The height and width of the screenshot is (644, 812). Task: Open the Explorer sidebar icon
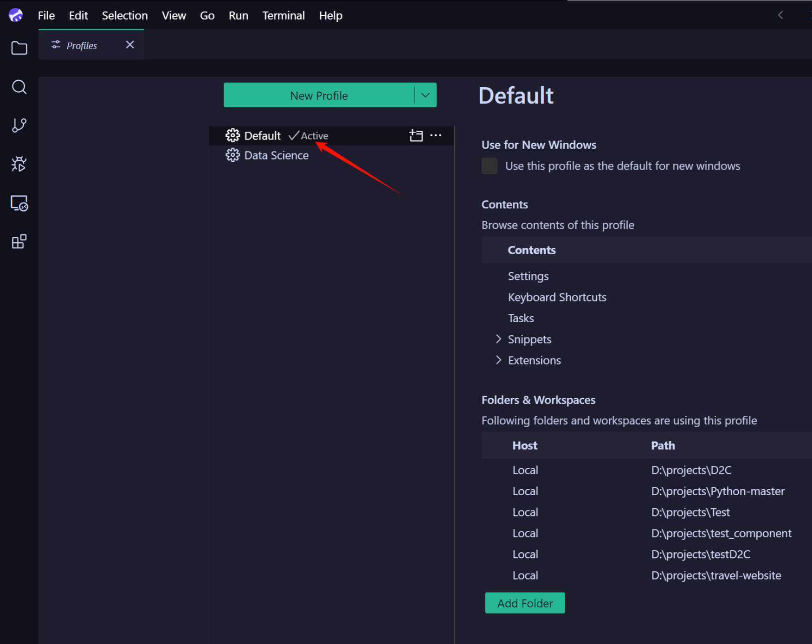click(19, 48)
